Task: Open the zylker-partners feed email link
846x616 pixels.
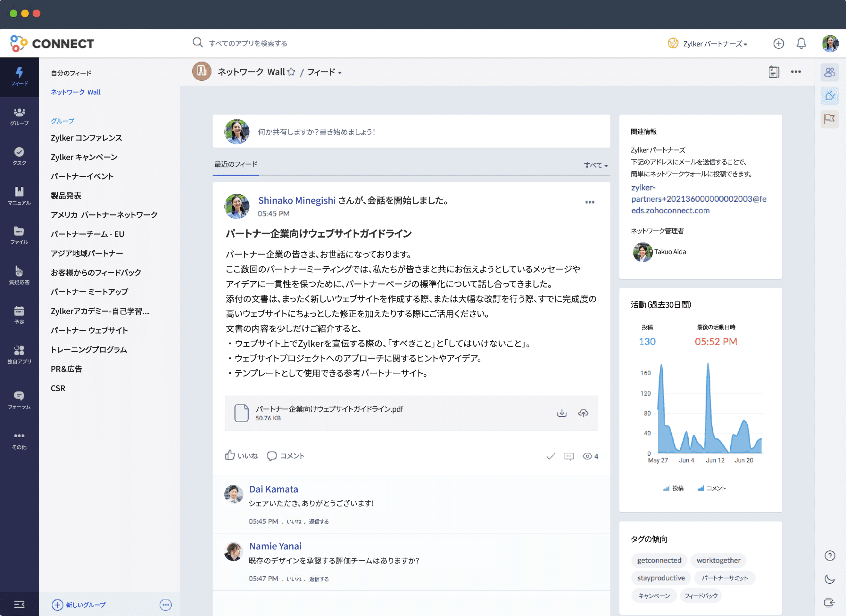Action: point(698,199)
